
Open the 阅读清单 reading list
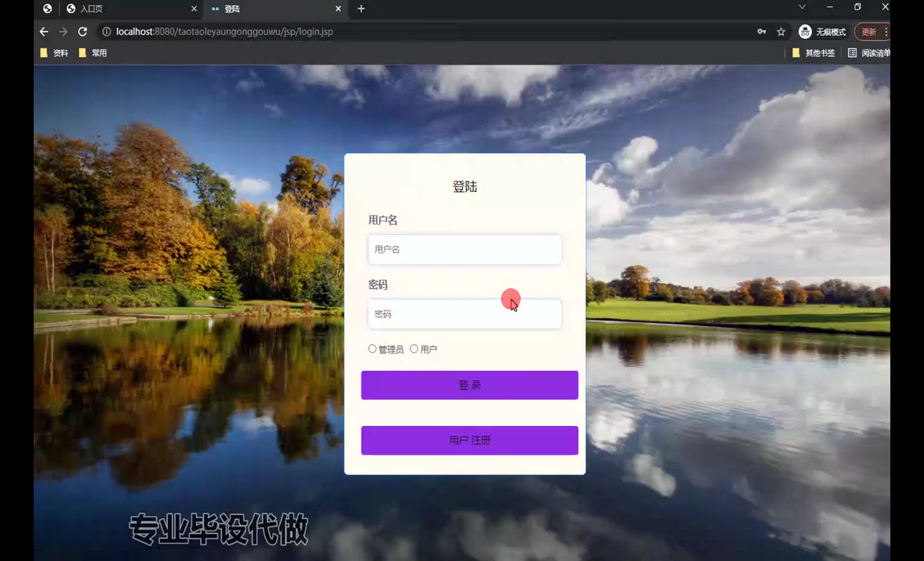coord(869,53)
